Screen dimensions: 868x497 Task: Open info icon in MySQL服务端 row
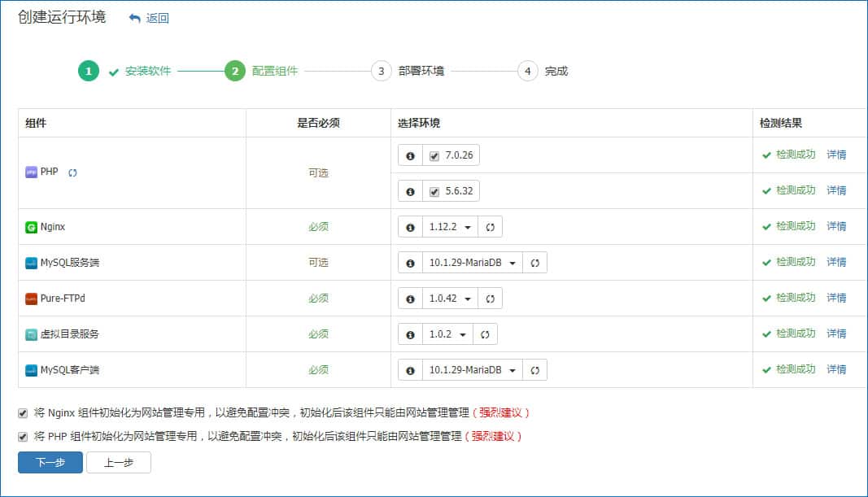[x=410, y=263]
